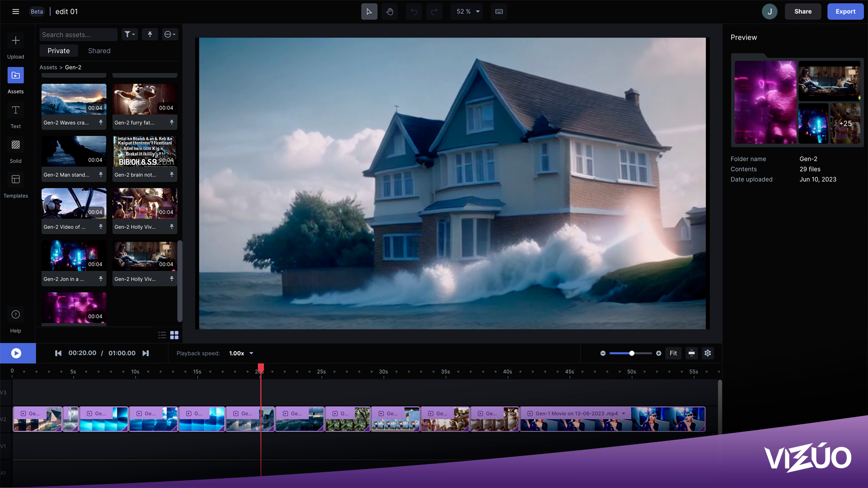Open the Solid color panel
Image resolution: width=868 pixels, height=488 pixels.
[x=15, y=145]
